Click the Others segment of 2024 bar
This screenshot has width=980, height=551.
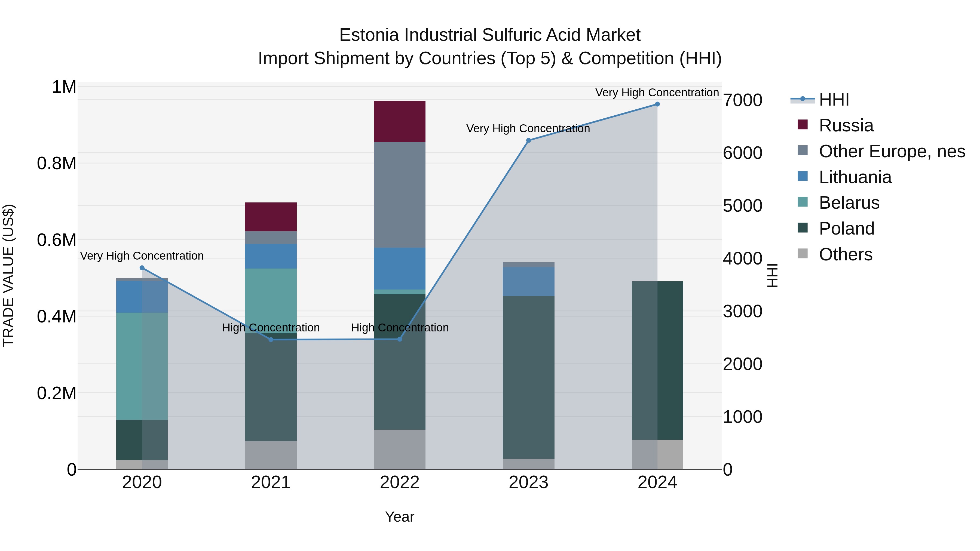[x=657, y=455]
